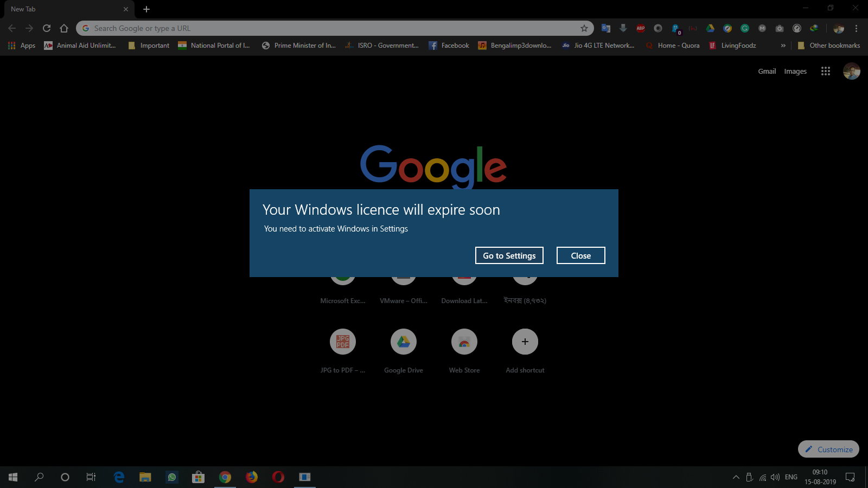Image resolution: width=868 pixels, height=488 pixels.
Task: Launch Opera from taskbar
Action: (278, 477)
